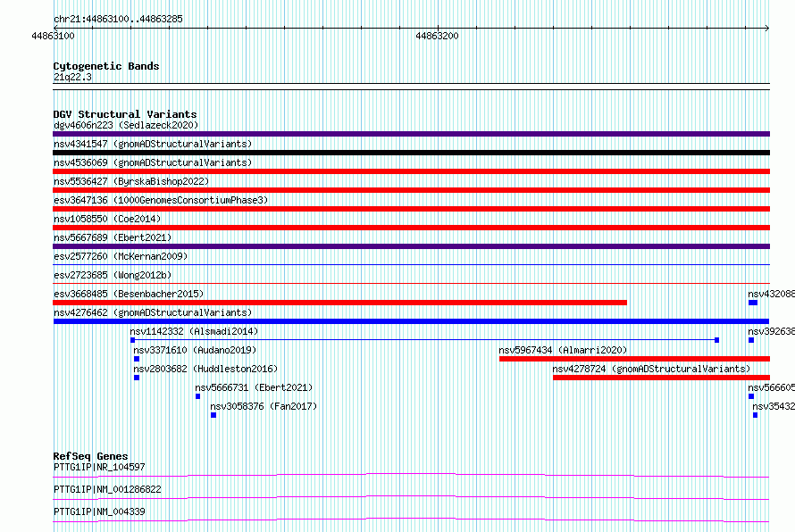
Task: Click the black bar for nsv4341547
Action: pyautogui.click(x=411, y=153)
